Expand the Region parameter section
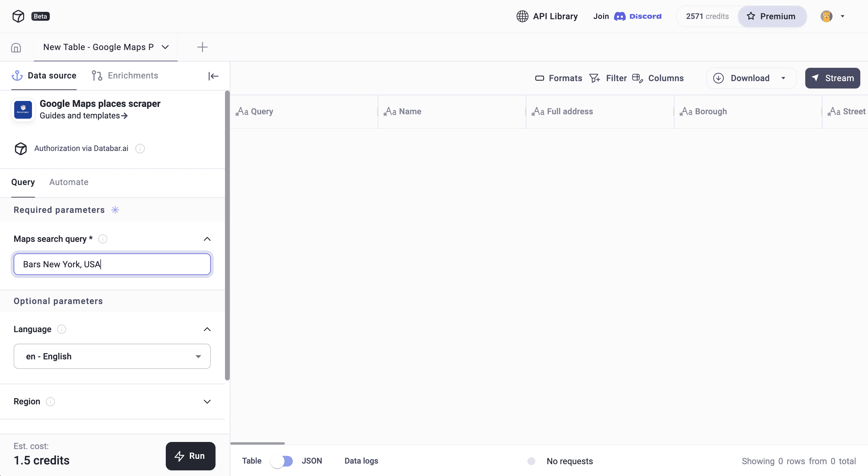868x476 pixels. (x=207, y=401)
